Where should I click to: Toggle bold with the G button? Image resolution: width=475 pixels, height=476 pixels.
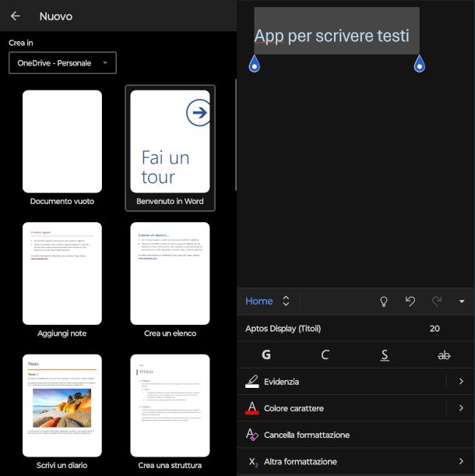tap(266, 354)
